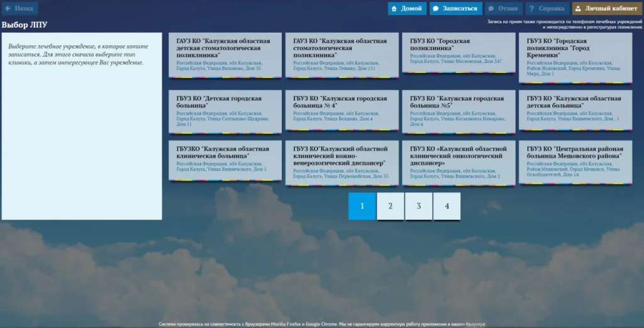Jump to page 4 of clinics
This screenshot has height=328, width=644.
(x=447, y=206)
